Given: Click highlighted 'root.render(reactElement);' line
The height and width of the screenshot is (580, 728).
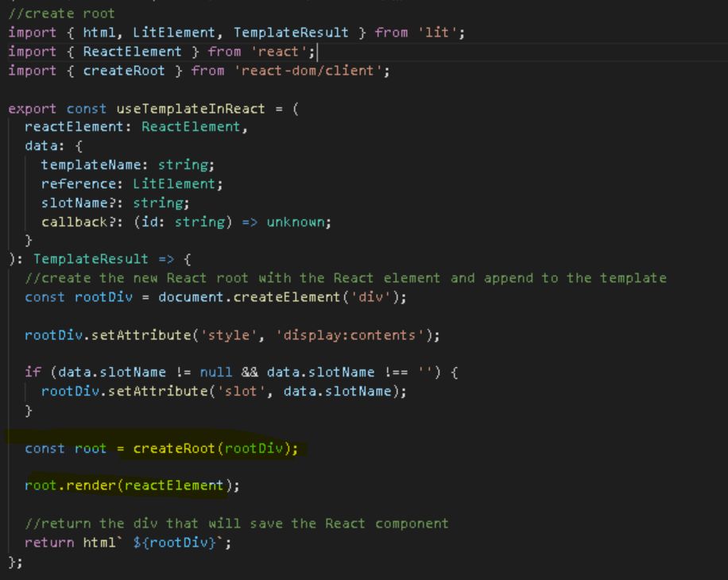Looking at the screenshot, I should (x=132, y=485).
